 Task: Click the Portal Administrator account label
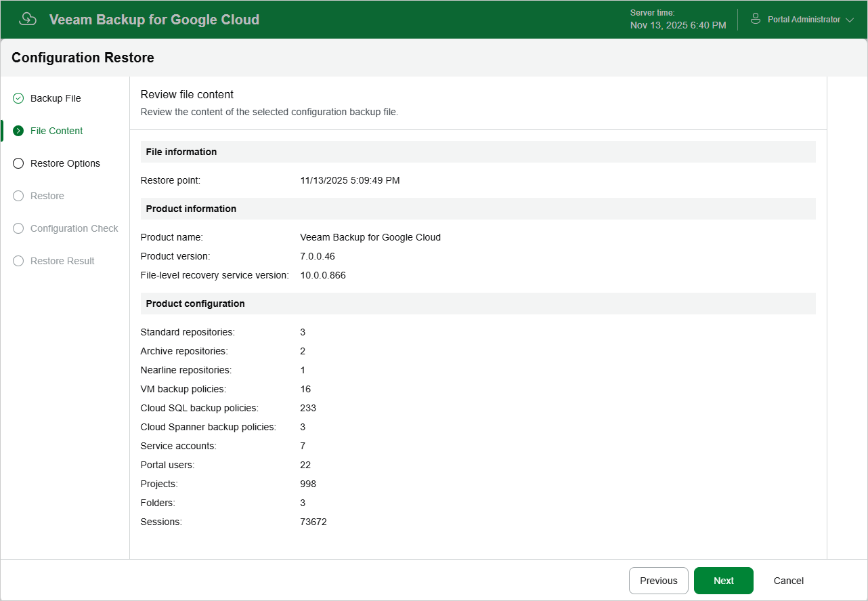pos(804,20)
